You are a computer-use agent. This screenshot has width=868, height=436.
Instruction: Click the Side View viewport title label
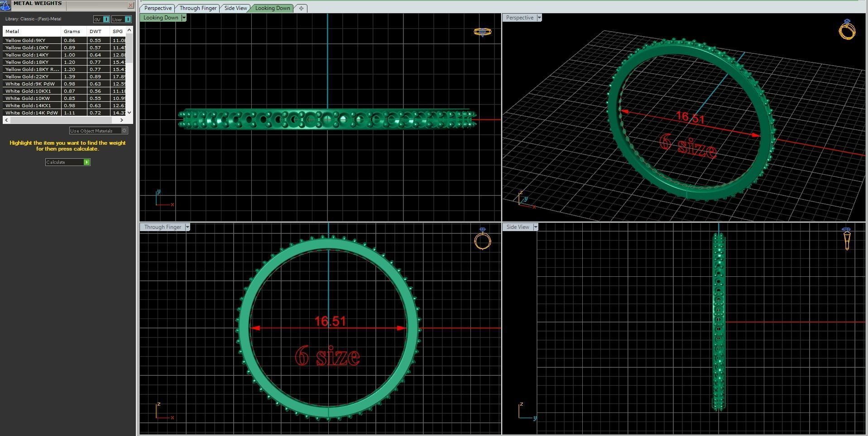(x=518, y=227)
